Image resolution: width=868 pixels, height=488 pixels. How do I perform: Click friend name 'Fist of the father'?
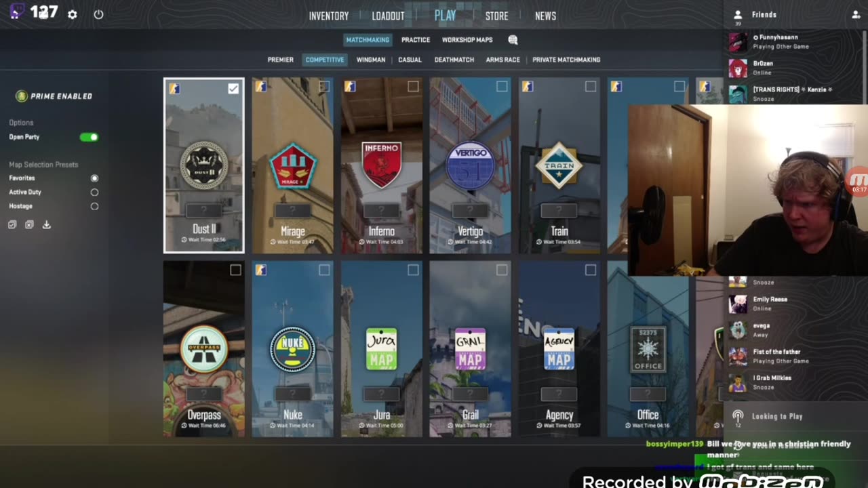click(776, 352)
